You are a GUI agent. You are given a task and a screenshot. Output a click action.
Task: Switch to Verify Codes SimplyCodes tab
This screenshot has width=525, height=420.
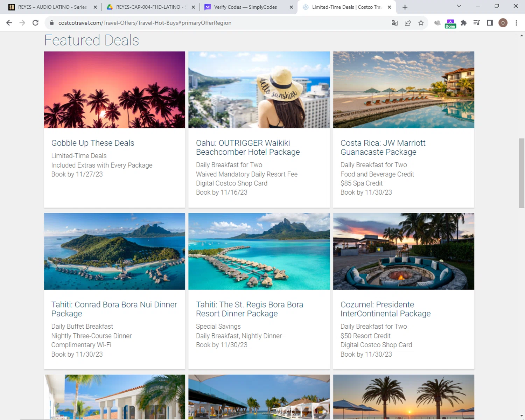pyautogui.click(x=248, y=7)
